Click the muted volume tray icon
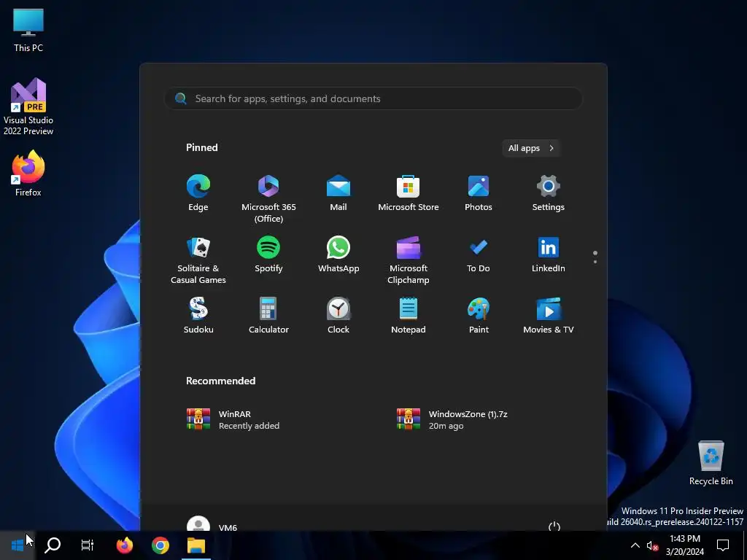Viewport: 747px width, 560px height. [x=652, y=545]
